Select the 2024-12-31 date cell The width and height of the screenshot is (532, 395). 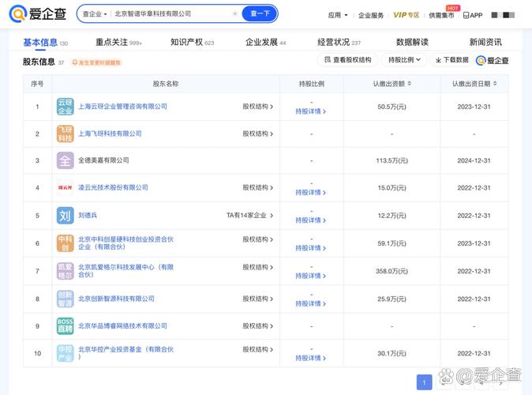474,160
